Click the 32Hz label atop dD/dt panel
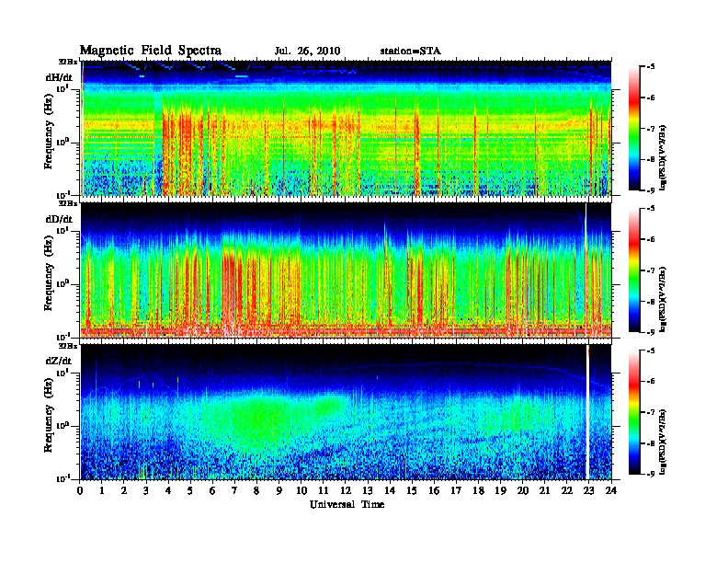The width and height of the screenshot is (728, 563). point(68,203)
